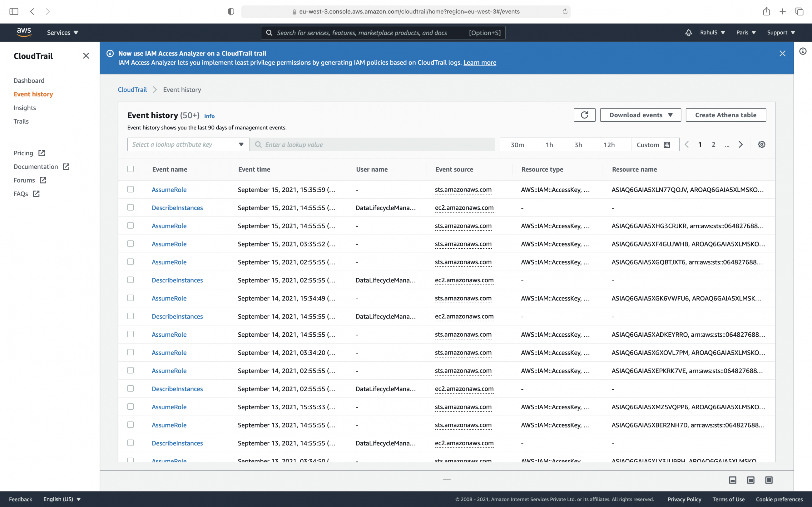Viewport: 812px width, 507px height.
Task: Open the Paris region selector
Action: click(745, 32)
